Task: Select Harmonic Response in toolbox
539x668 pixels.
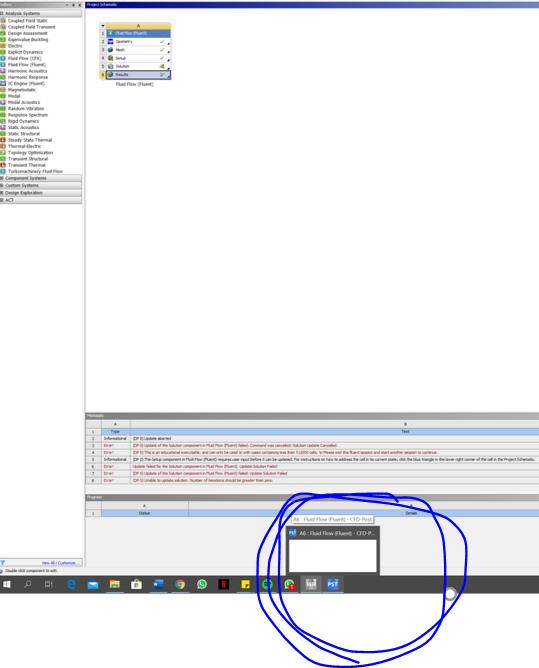Action: point(28,77)
